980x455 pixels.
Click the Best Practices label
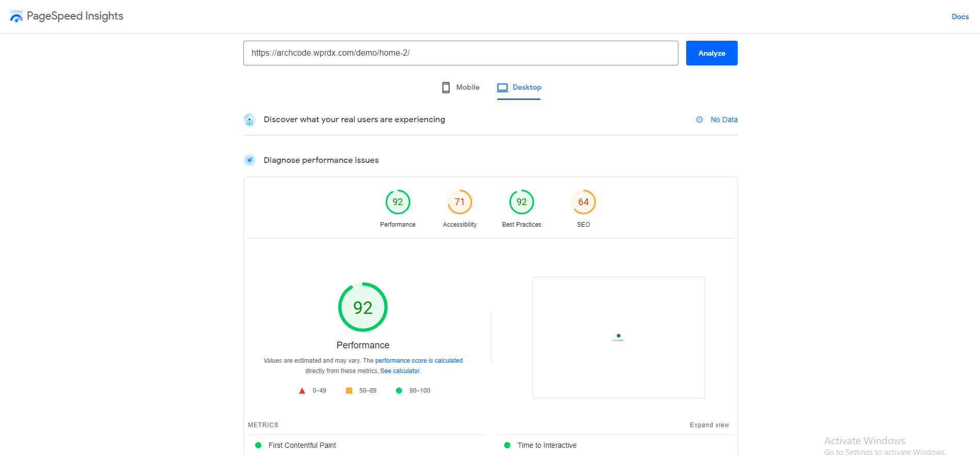click(x=522, y=225)
